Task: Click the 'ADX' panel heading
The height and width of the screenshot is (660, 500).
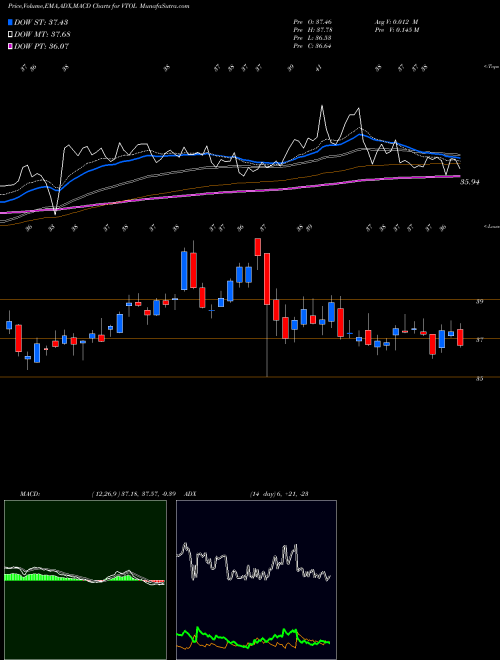Action: (x=191, y=493)
